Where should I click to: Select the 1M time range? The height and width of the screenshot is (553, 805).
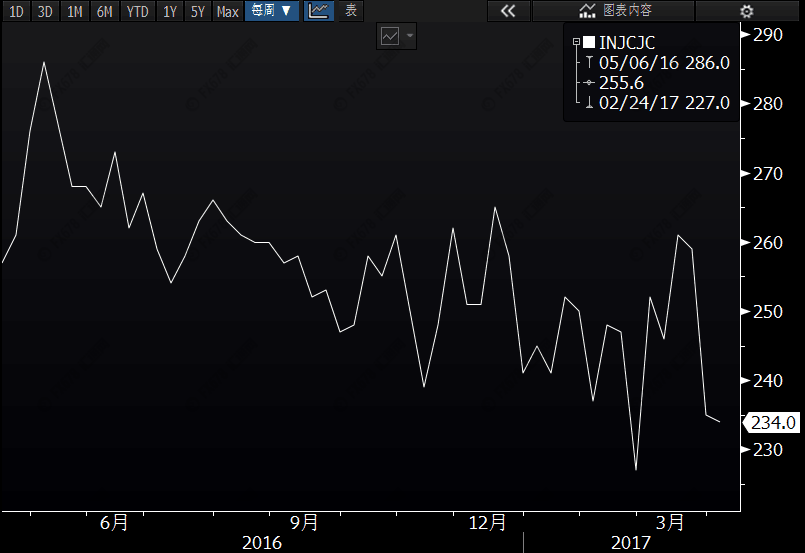click(x=74, y=11)
